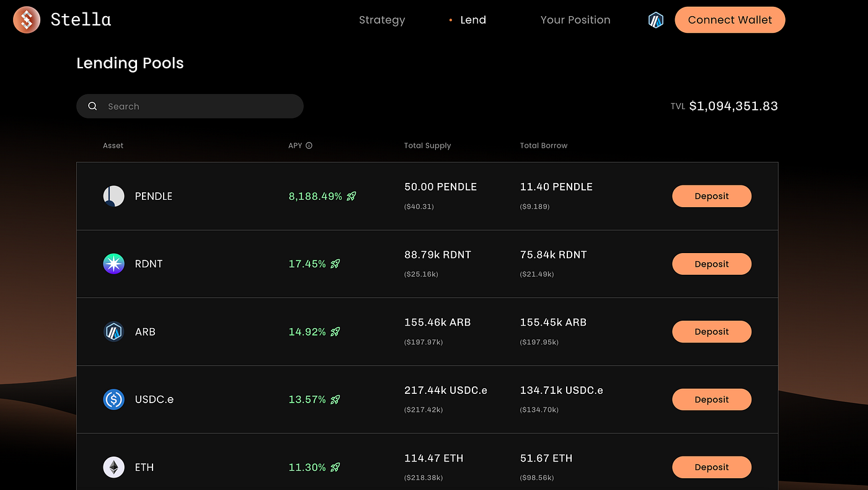The width and height of the screenshot is (868, 490).
Task: Deposit into the ETH pool
Action: [x=712, y=467]
